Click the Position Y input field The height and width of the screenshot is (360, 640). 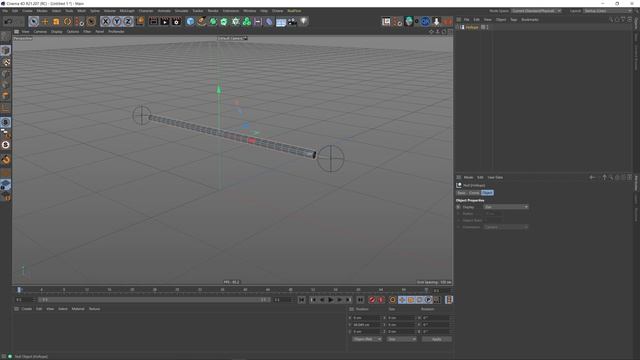[x=367, y=325]
